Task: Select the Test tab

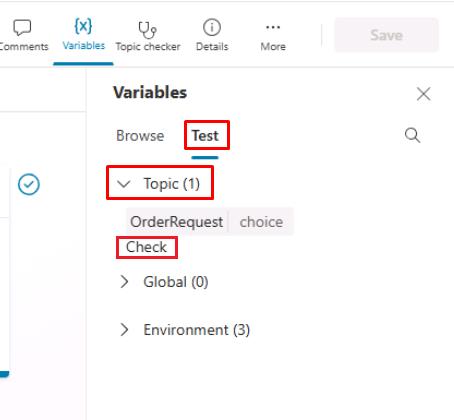Action: [205, 136]
